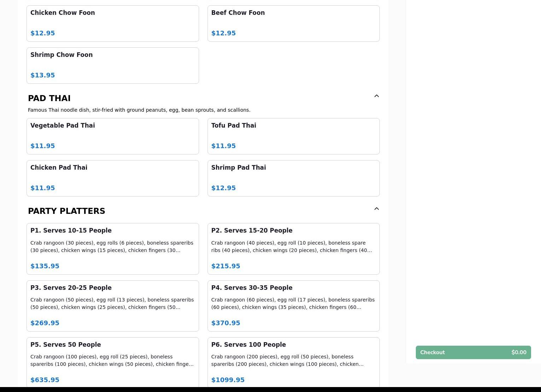
Task: Click the $11.95 Chicken Pad Thai price
Action: 43,188
